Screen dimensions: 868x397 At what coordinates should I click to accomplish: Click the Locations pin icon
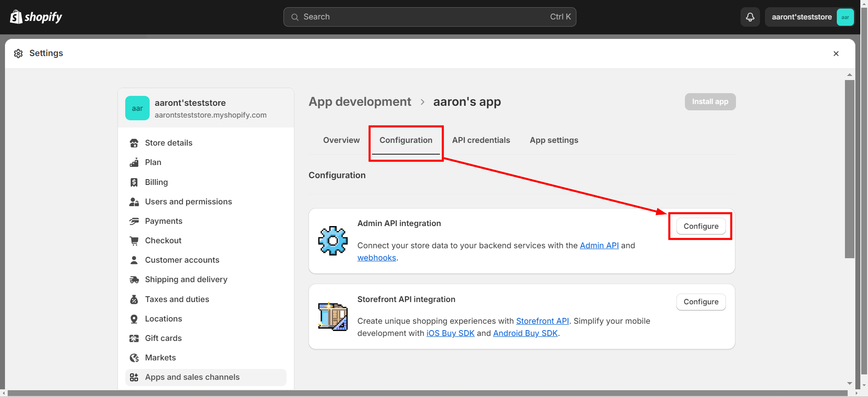[134, 319]
